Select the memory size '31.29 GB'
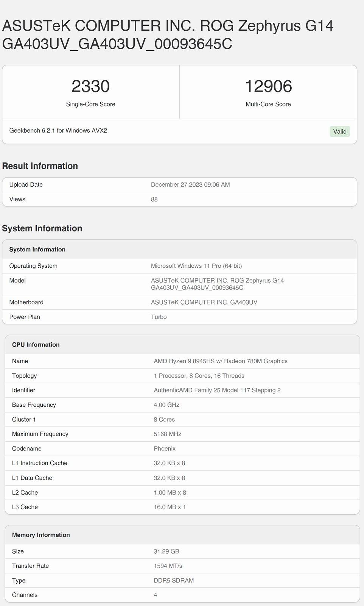This screenshot has height=606, width=364. coord(166,551)
